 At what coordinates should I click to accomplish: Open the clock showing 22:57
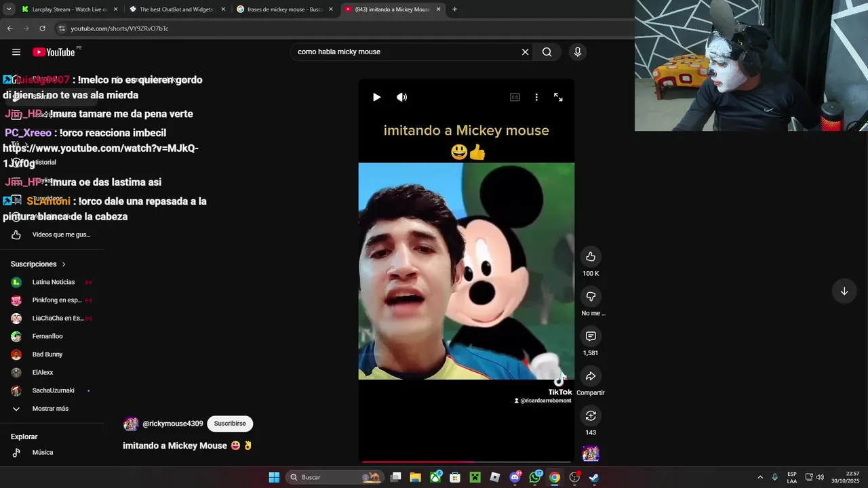846,477
